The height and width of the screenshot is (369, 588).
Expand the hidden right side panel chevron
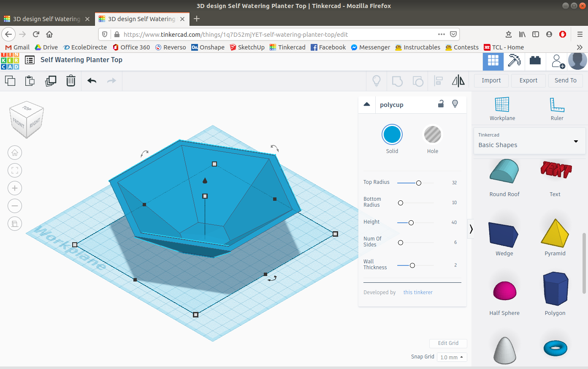(x=471, y=229)
